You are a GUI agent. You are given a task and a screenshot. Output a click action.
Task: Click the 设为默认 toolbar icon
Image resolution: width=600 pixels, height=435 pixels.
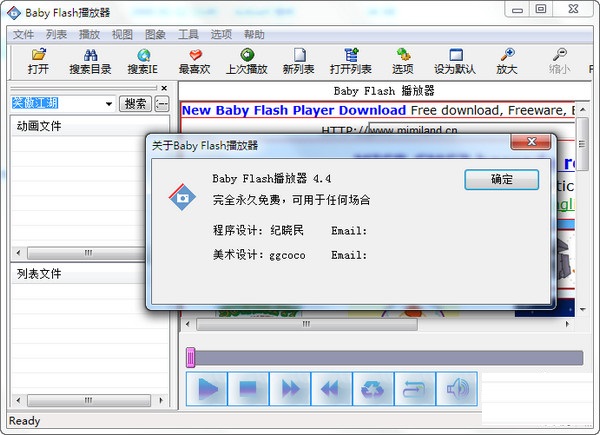pyautogui.click(x=455, y=60)
